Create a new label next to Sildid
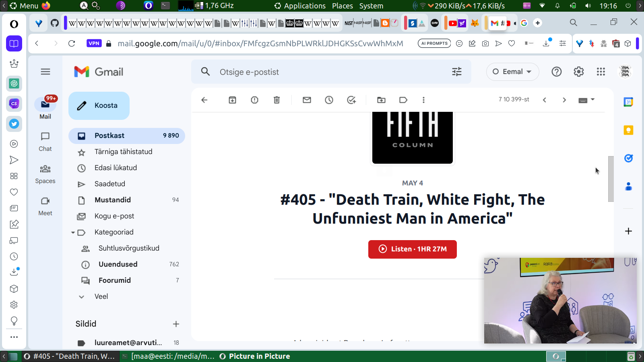 (176, 324)
